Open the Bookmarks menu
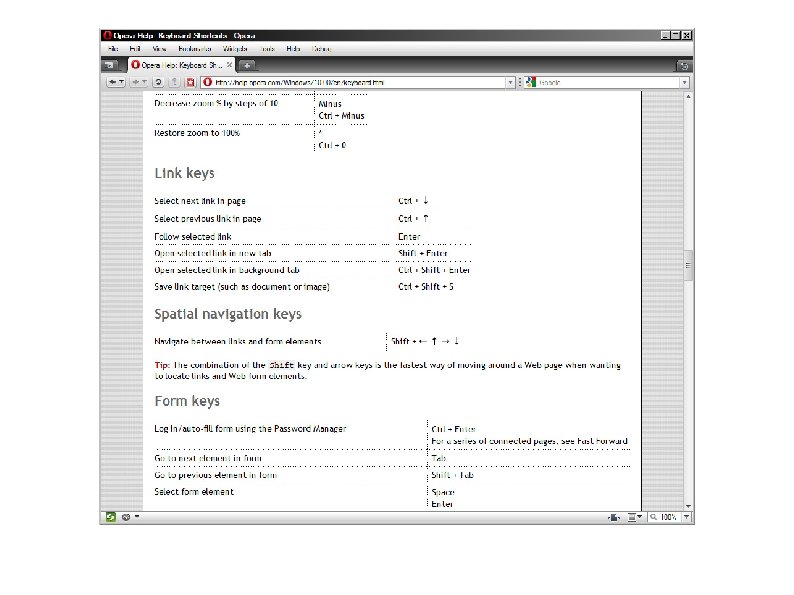This screenshot has width=794, height=595. [x=194, y=49]
